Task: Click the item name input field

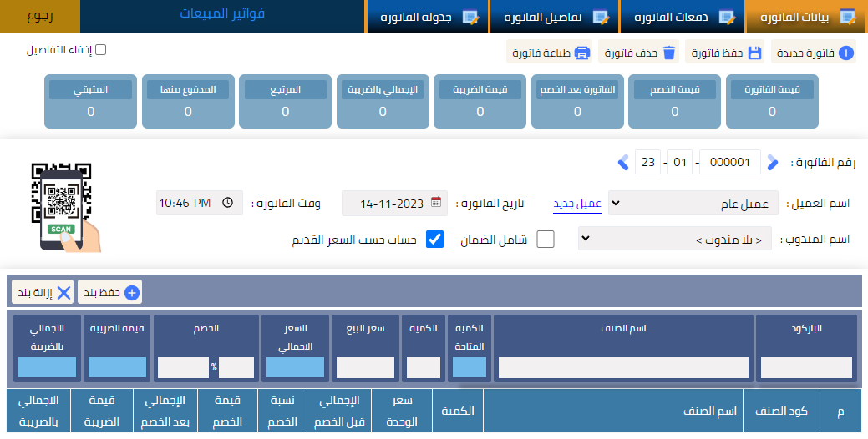Action: [623, 368]
